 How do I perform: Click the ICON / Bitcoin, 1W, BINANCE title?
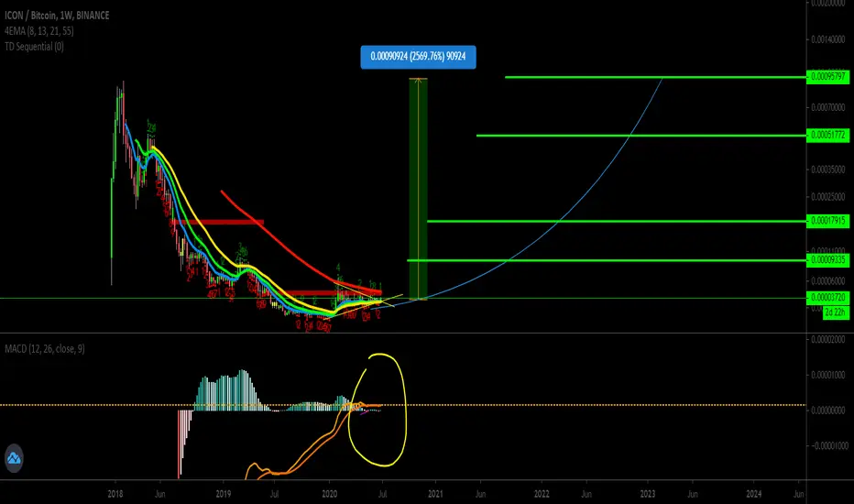pyautogui.click(x=57, y=16)
